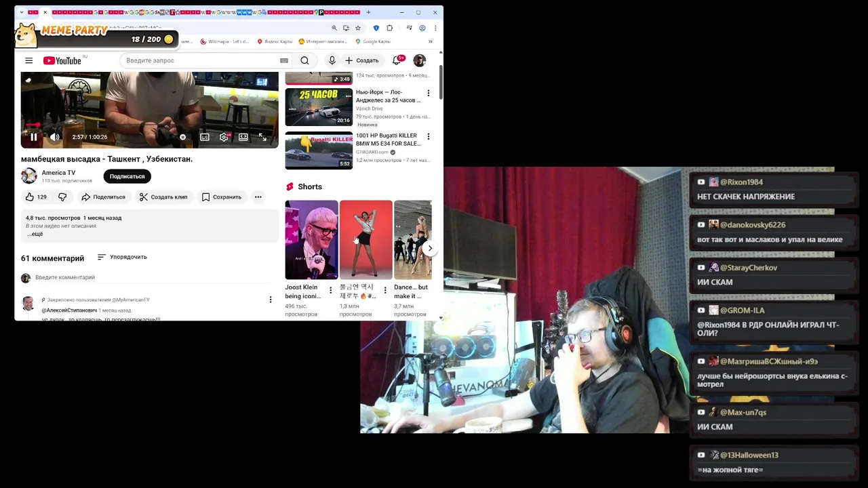Open the 'Упорядочить' comment sort menu
Viewport: 868px width, 488px height.
(122, 257)
